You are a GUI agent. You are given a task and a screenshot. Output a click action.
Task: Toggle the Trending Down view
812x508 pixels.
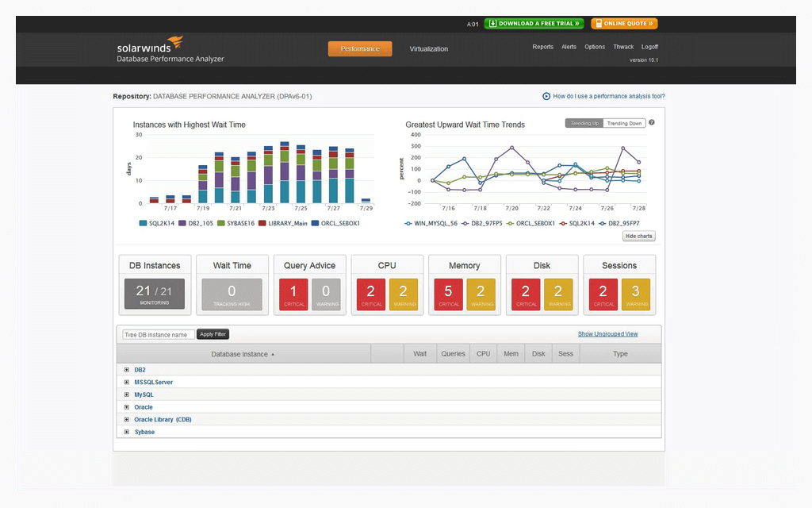click(x=624, y=123)
